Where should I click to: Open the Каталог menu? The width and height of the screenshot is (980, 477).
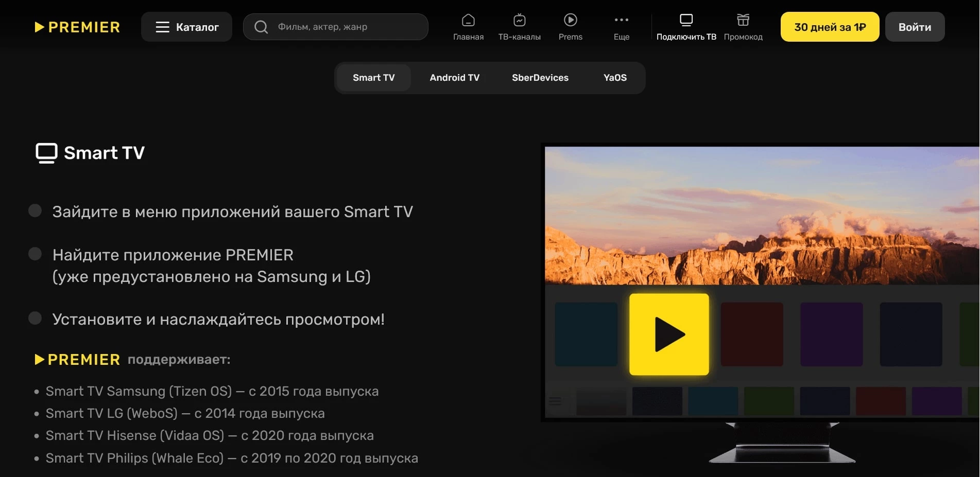[x=186, y=27]
